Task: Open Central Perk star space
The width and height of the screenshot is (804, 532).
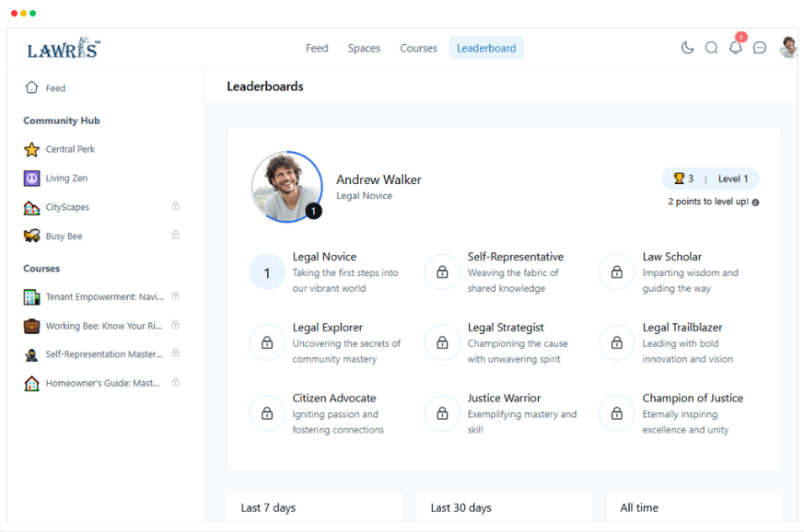Action: click(70, 149)
